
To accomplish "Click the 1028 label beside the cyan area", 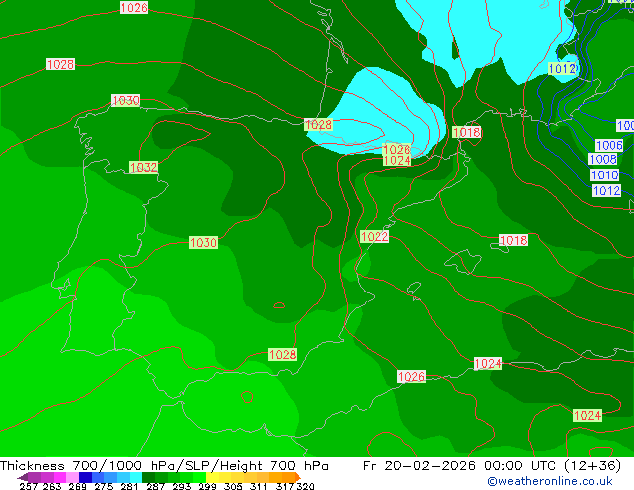I will (318, 125).
